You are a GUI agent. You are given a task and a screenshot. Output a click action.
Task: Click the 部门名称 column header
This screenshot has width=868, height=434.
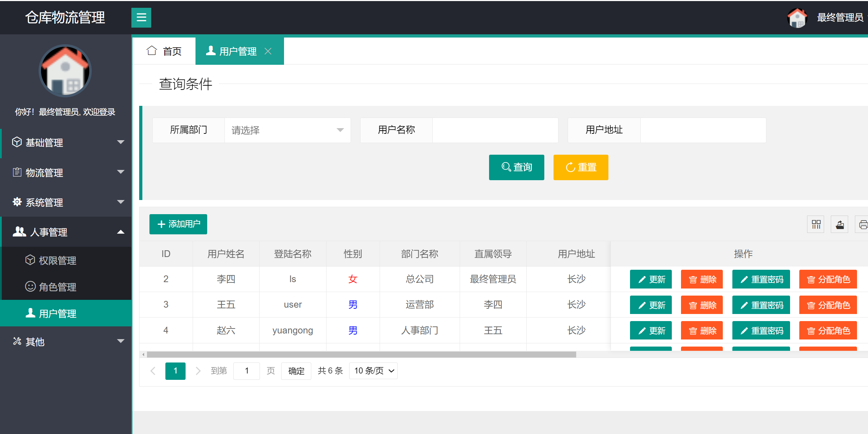[x=420, y=254]
